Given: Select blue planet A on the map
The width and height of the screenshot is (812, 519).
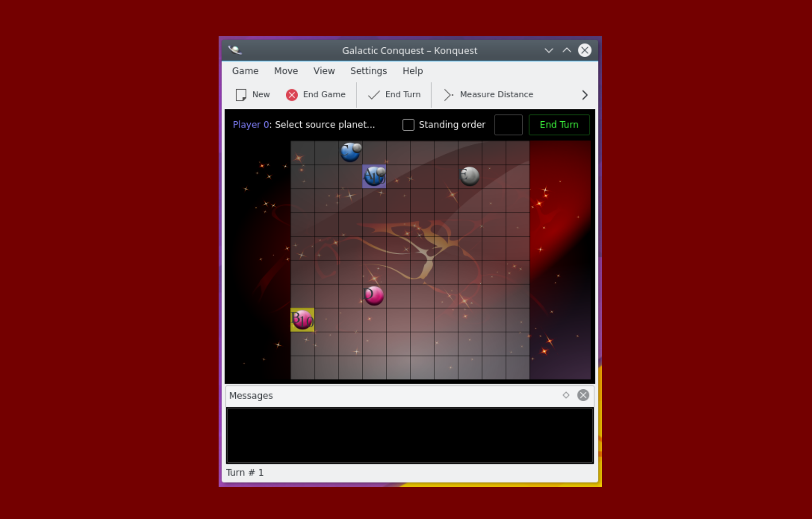Looking at the screenshot, I should 374,177.
